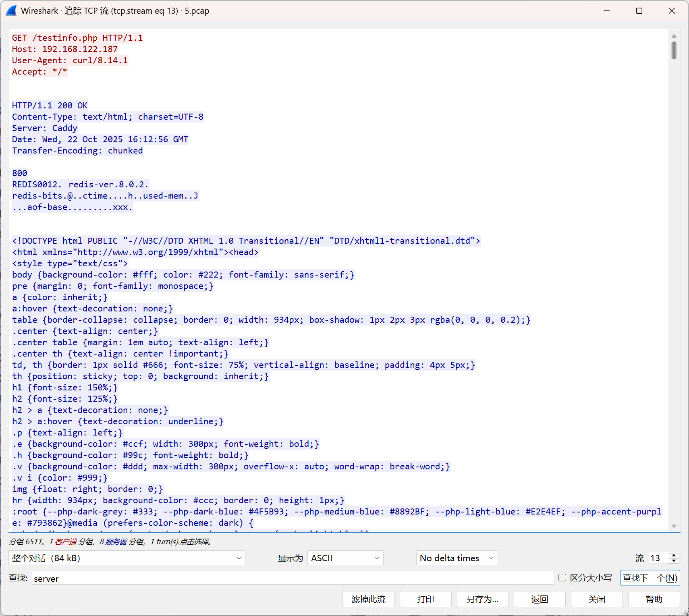Click the redis-bits ctime used-mem line

coord(105,196)
